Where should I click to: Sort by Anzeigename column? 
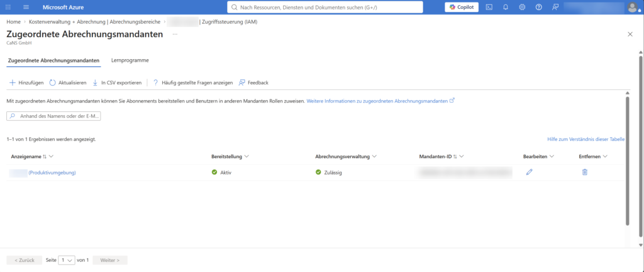point(45,157)
